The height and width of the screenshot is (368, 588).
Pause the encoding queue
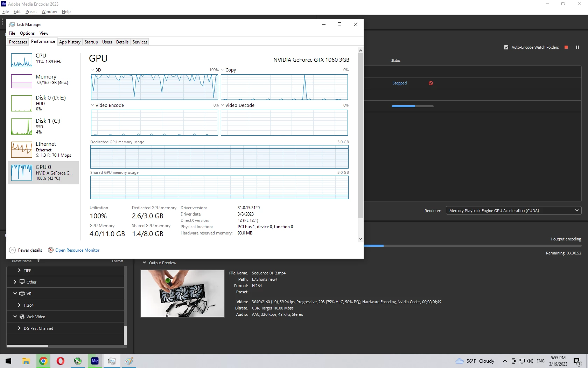click(577, 47)
